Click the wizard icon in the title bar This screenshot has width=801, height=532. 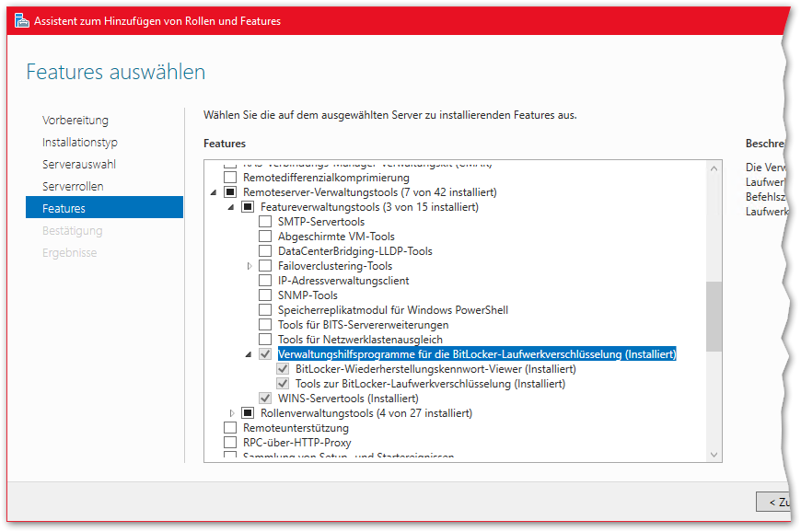point(21,21)
